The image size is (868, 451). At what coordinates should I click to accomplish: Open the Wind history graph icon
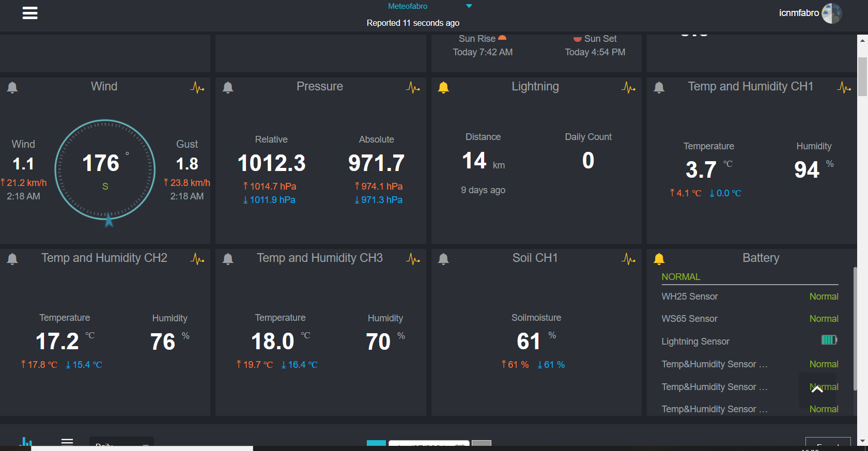[x=197, y=87]
